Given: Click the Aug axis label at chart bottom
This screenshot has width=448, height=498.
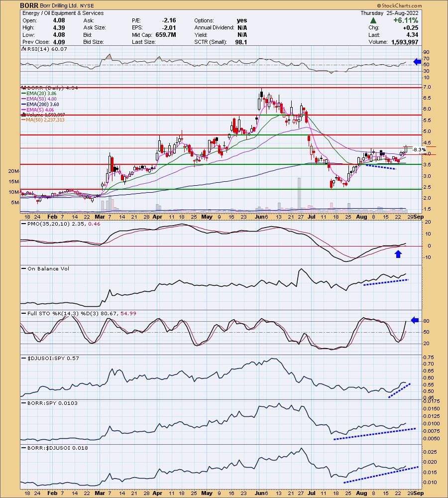Looking at the screenshot, I should pos(361,493).
